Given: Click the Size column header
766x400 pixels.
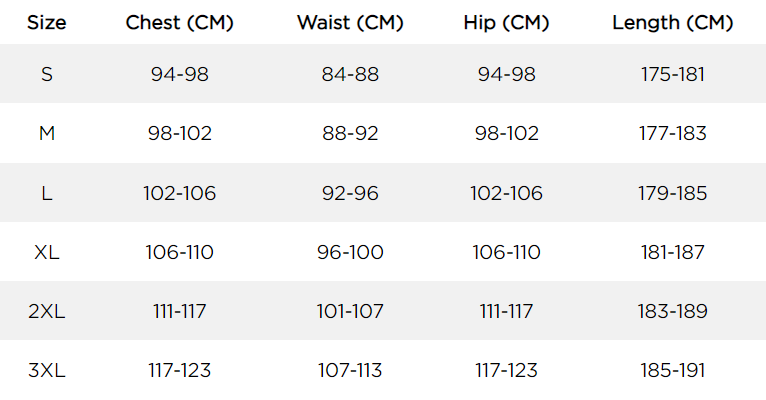Looking at the screenshot, I should pyautogui.click(x=46, y=22).
